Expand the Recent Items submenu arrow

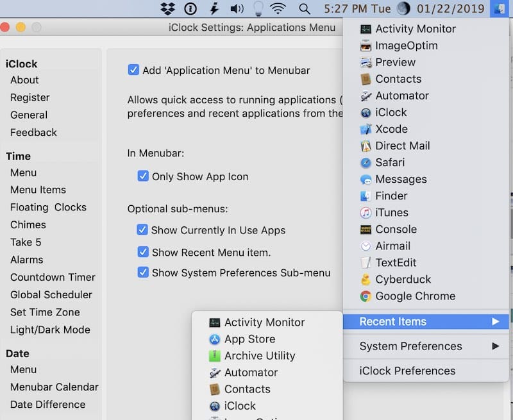pos(496,321)
